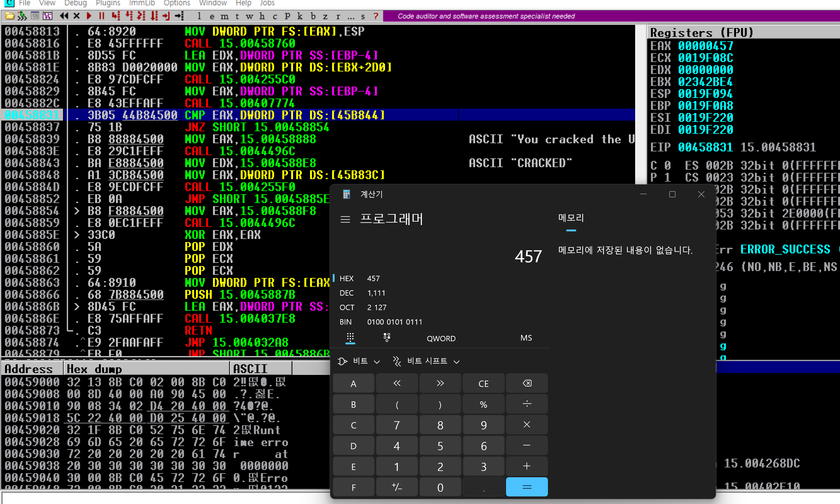Select the HEX number base
The width and height of the screenshot is (840, 504).
click(x=347, y=279)
